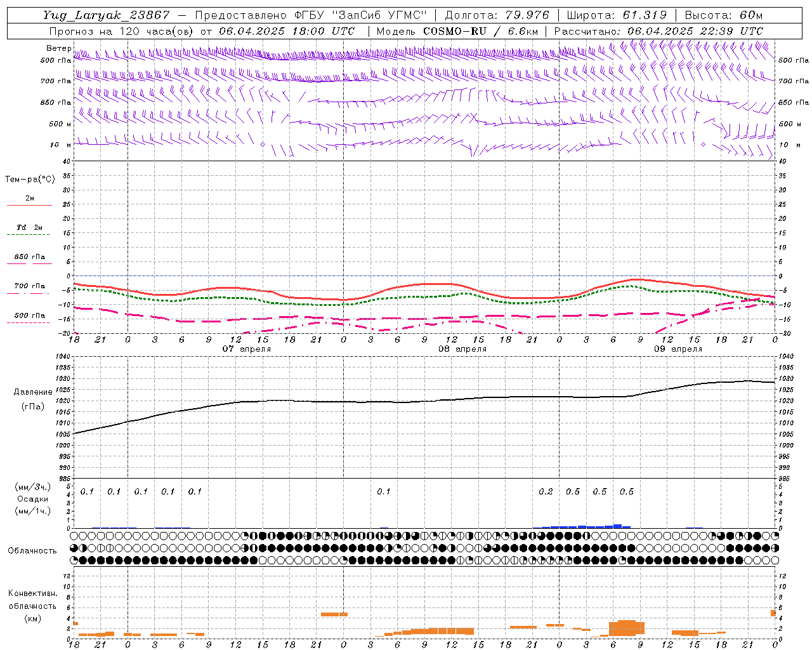The height and width of the screenshot is (650, 812).
Task: Click the Td 2м legend entry
Action: coord(29,227)
